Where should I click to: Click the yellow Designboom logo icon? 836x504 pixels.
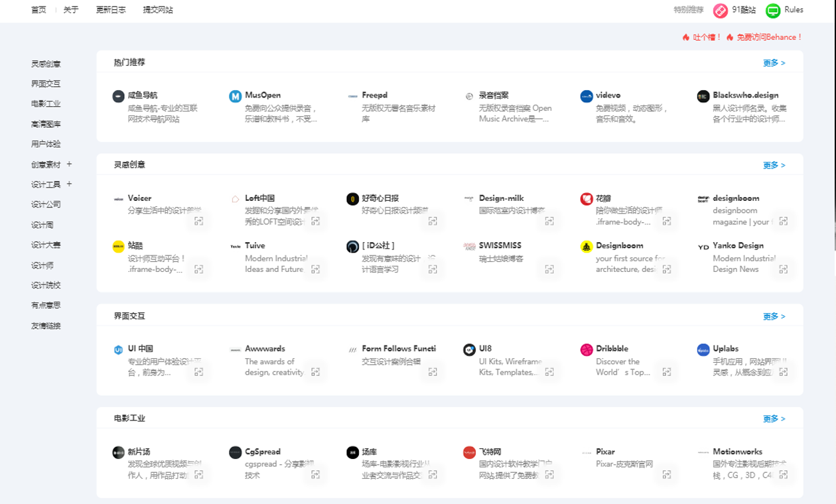click(x=586, y=247)
